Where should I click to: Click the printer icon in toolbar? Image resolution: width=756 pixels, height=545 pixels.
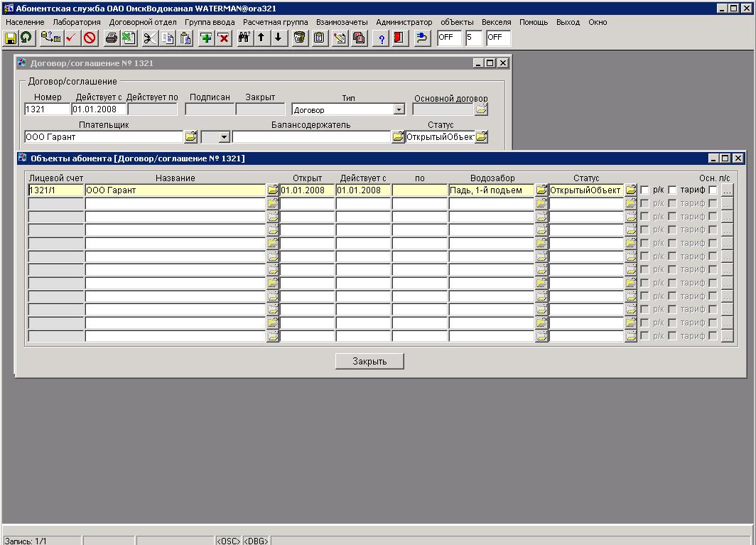pos(112,38)
